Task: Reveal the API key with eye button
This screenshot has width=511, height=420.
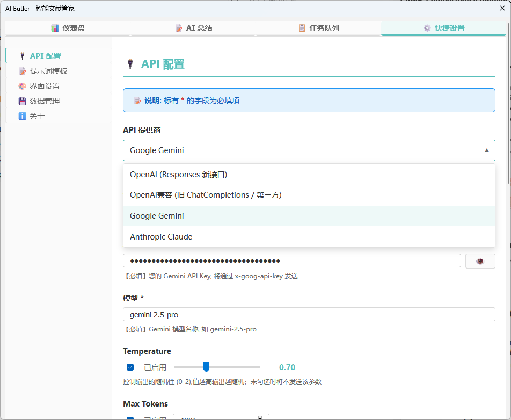Action: 480,261
